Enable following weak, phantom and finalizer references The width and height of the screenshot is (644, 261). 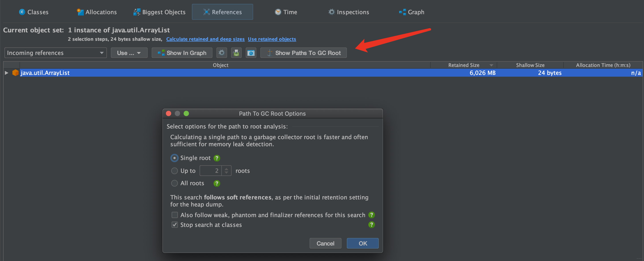(175, 215)
